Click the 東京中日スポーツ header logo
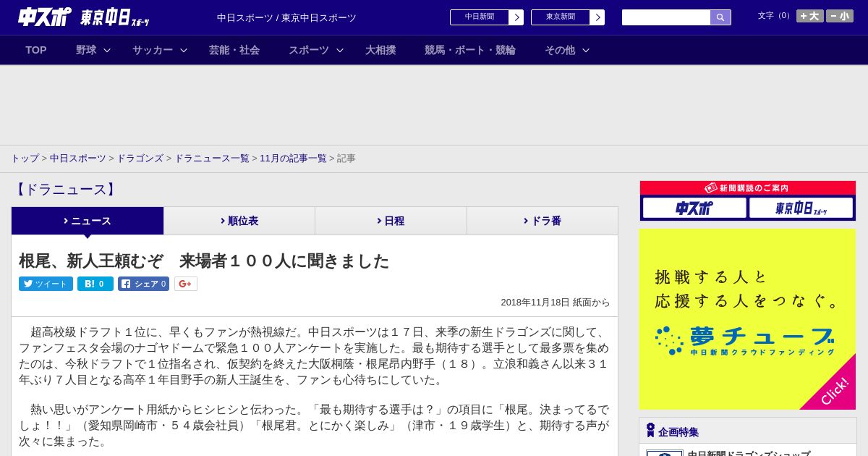This screenshot has height=456, width=868. [x=114, y=17]
